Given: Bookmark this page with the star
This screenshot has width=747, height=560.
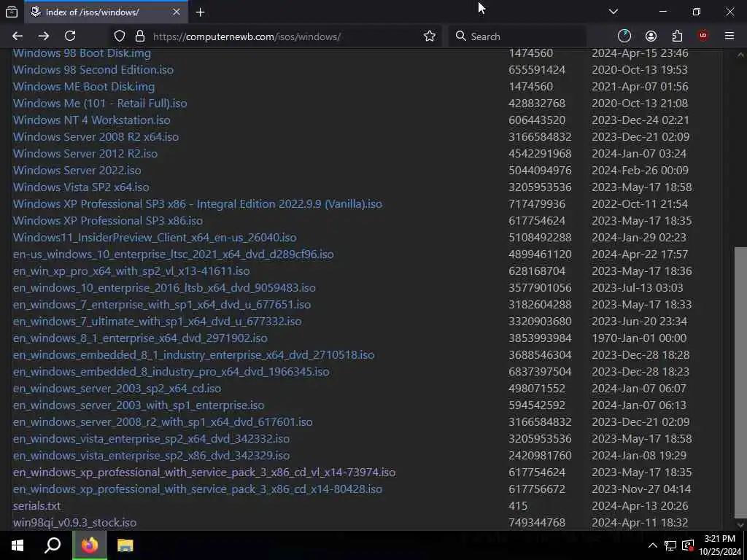Looking at the screenshot, I should pos(429,36).
